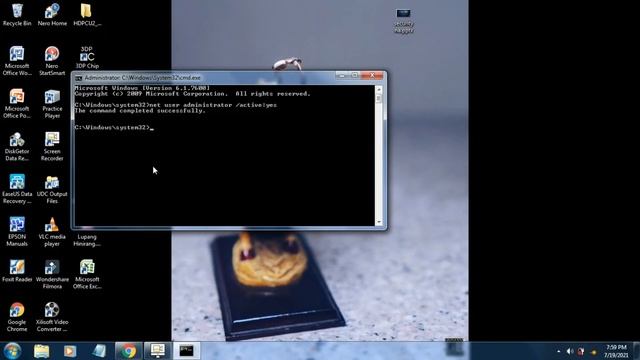Select the Lupang Hinirang desktop file

tap(87, 240)
